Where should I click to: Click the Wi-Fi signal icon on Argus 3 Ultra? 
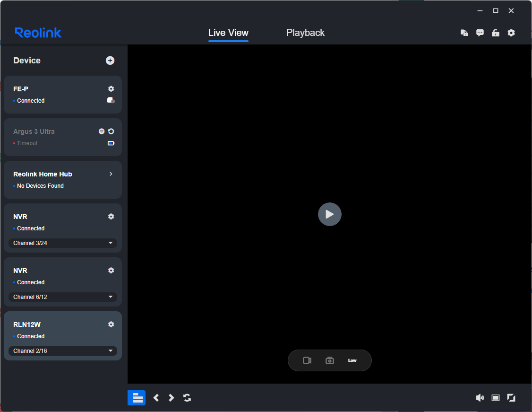click(x=102, y=131)
